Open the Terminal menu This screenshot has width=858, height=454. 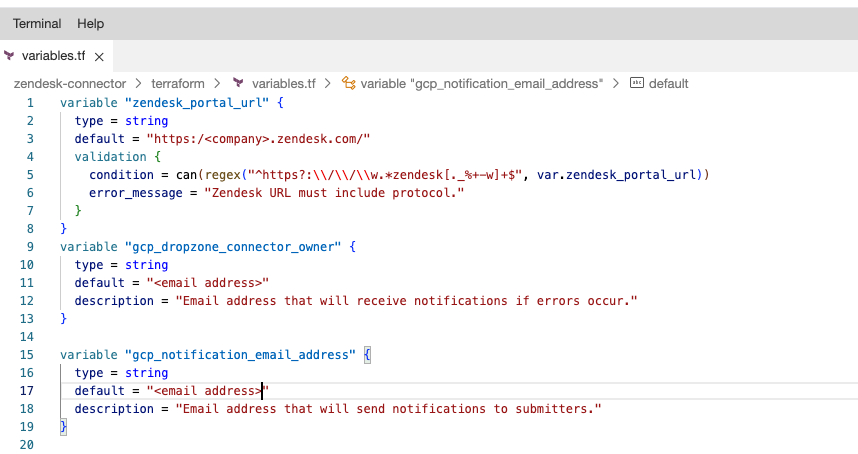coord(37,24)
